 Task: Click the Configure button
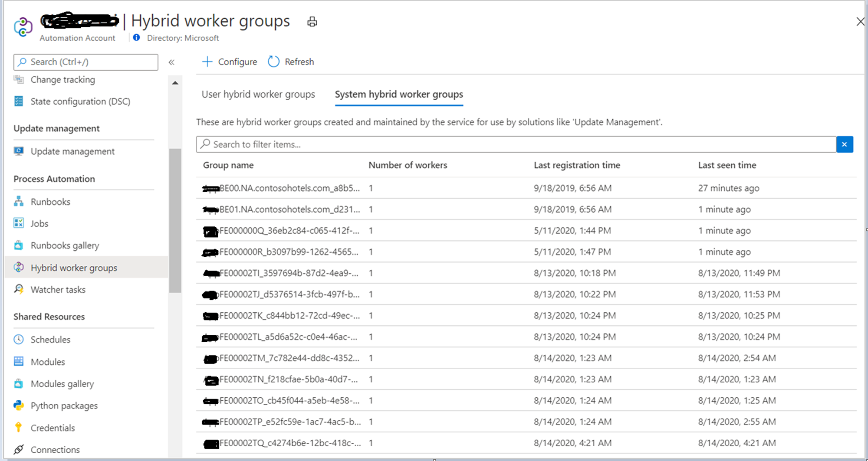click(230, 62)
